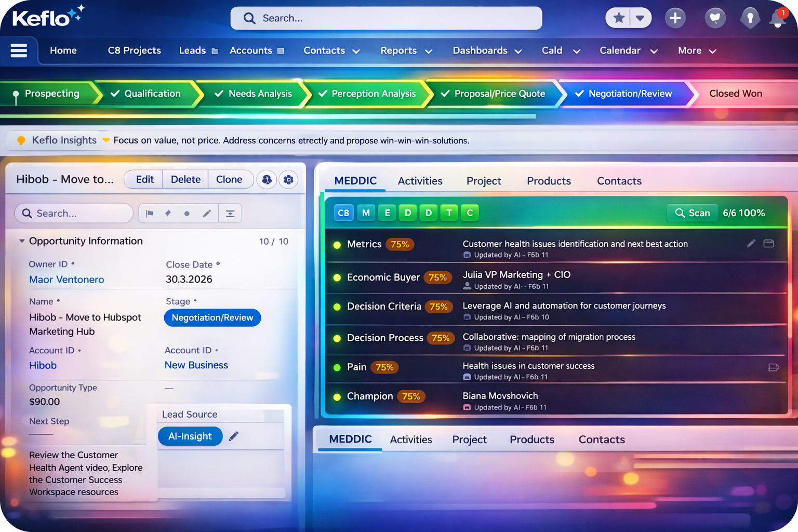Viewport: 798px width, 532px height.
Task: Open the Maor Ventonero owner link
Action: point(66,280)
